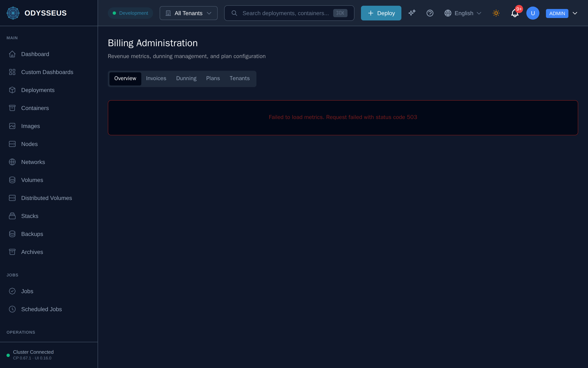Click the ADMIN role badge

coord(557,13)
